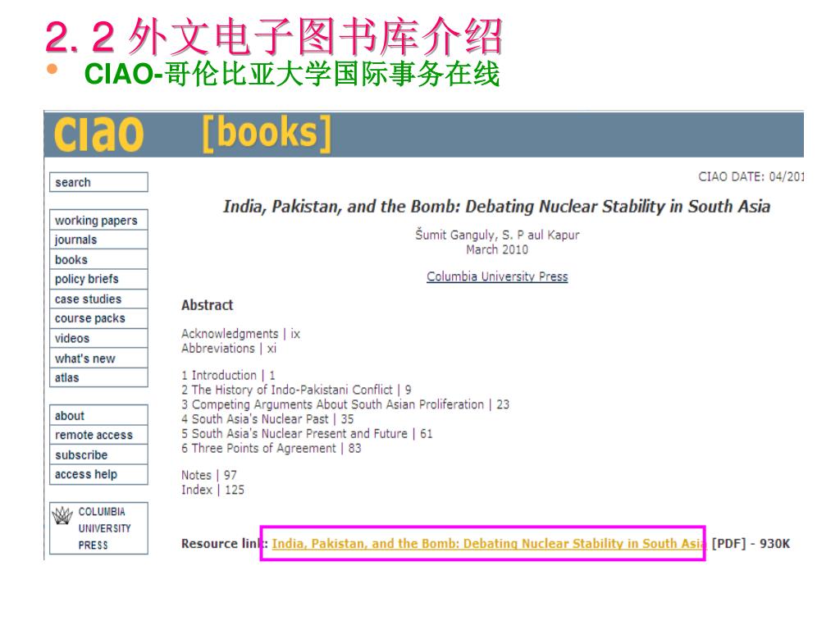This screenshot has width=840, height=630.
Task: Go to journals section
Action: tap(98, 240)
